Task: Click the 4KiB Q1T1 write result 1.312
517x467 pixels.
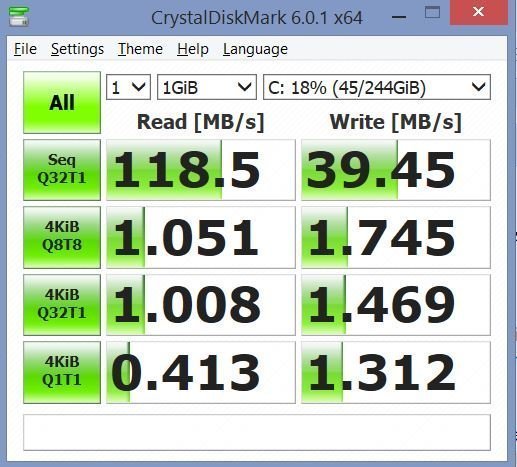Action: (x=396, y=372)
